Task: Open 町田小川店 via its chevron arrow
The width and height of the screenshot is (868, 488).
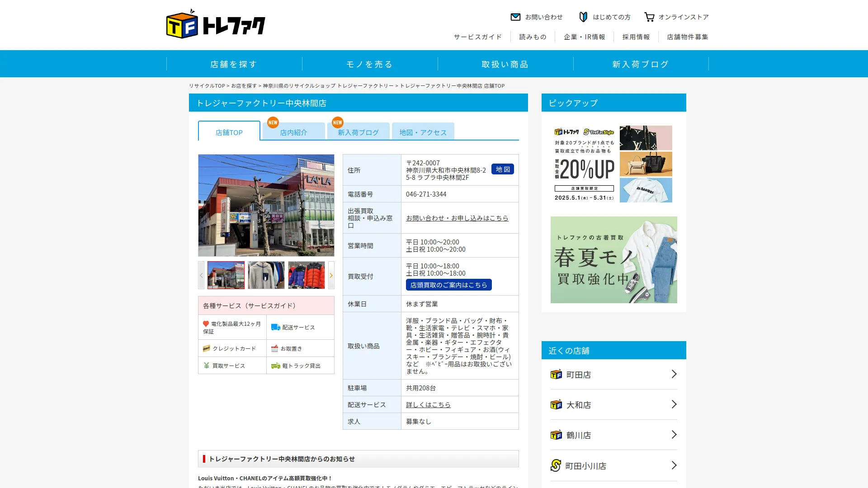Action: click(x=674, y=465)
